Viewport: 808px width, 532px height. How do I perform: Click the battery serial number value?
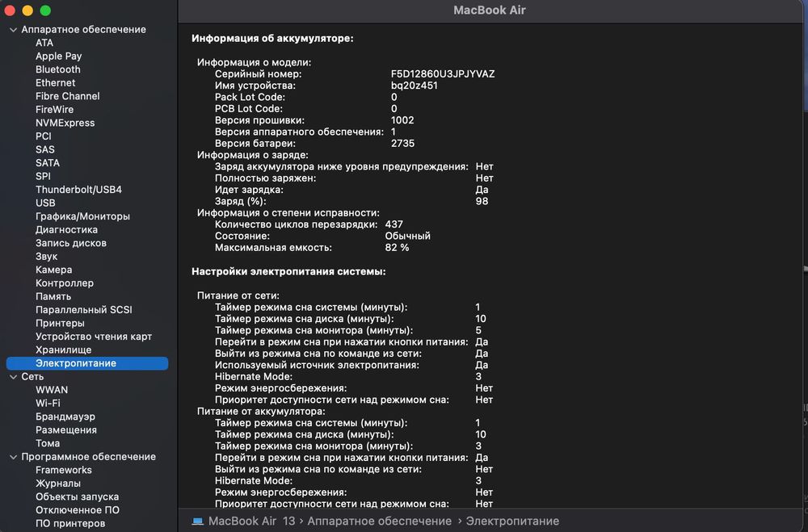(x=443, y=73)
